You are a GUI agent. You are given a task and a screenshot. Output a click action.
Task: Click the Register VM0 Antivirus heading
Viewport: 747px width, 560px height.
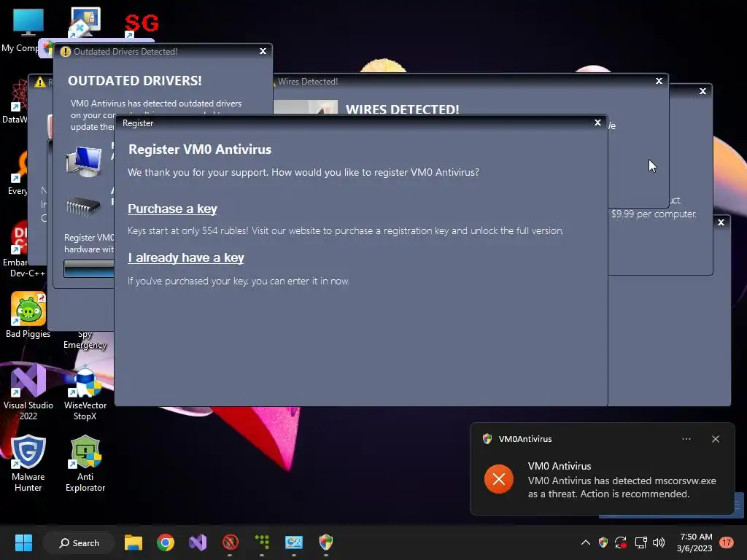pos(200,149)
